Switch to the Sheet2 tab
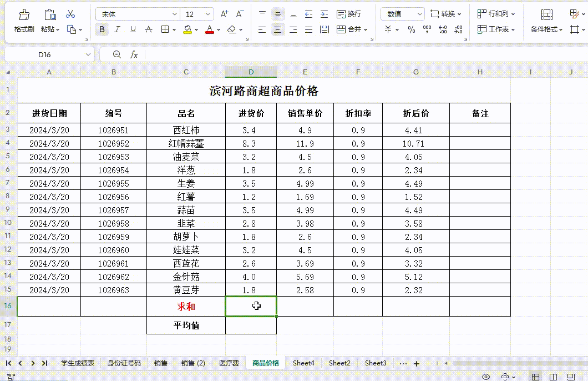Image resolution: width=588 pixels, height=381 pixels. point(339,363)
